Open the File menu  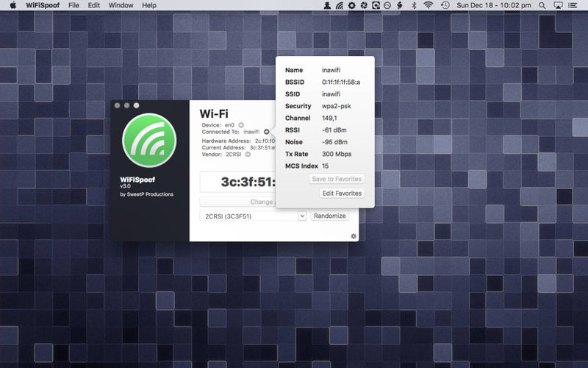click(x=73, y=5)
